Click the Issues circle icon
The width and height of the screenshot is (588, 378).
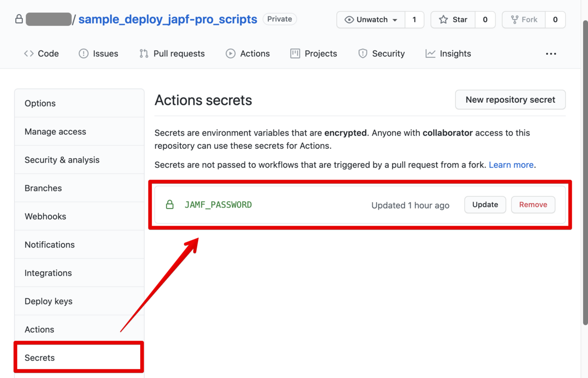pos(84,54)
